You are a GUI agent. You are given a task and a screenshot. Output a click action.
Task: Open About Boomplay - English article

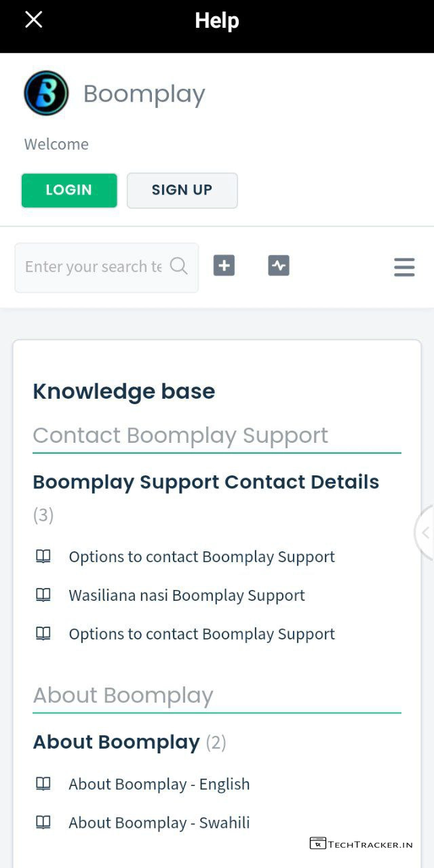[159, 785]
